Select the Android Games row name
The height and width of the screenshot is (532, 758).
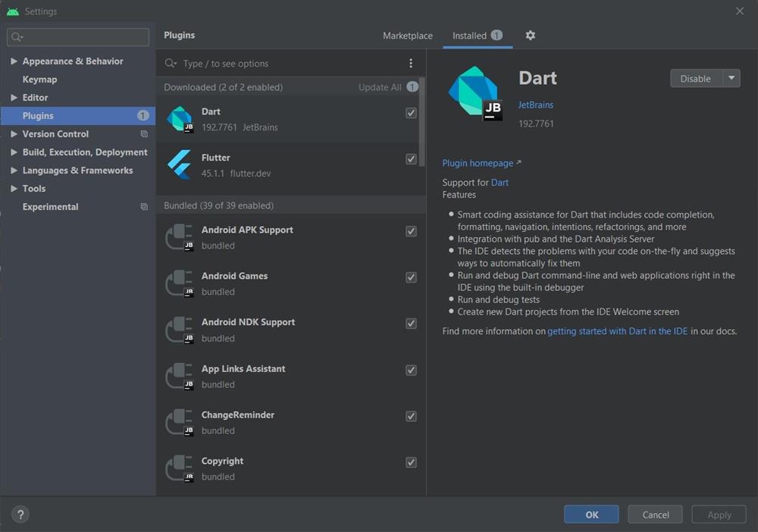click(x=234, y=276)
